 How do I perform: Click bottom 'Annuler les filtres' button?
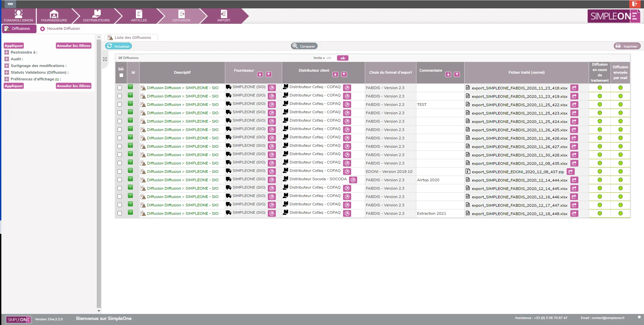[73, 86]
